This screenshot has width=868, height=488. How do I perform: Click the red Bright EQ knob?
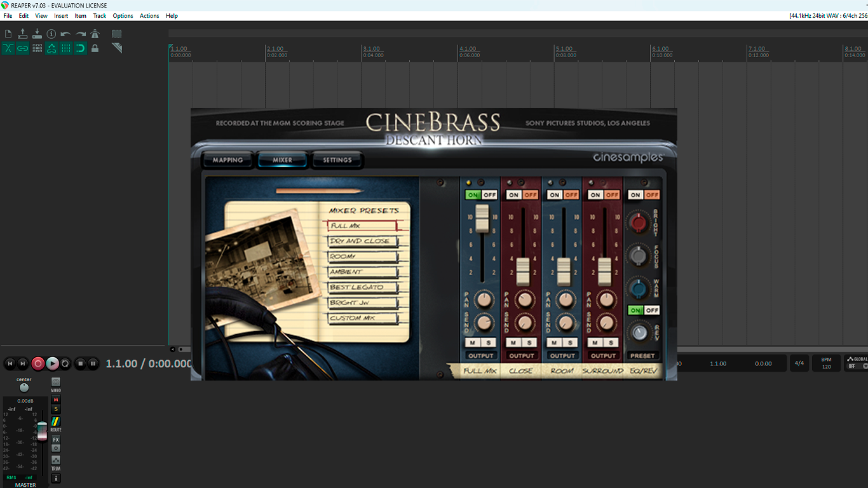(x=639, y=222)
